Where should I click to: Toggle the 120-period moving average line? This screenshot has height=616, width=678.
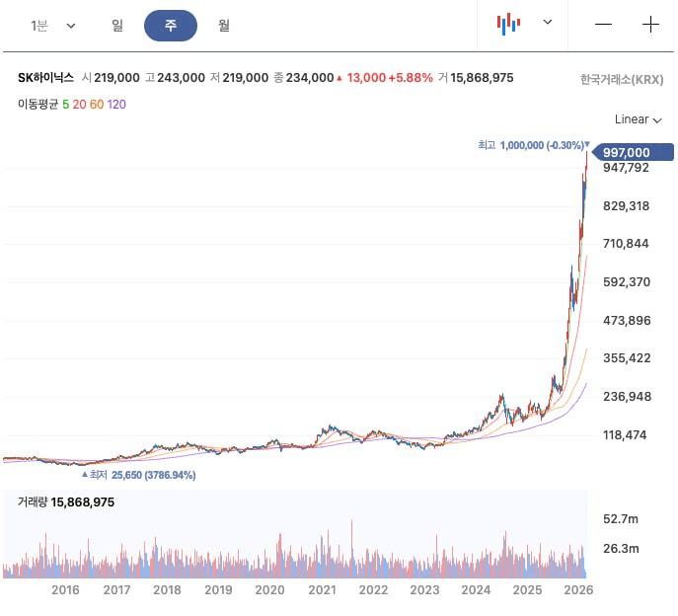point(116,104)
